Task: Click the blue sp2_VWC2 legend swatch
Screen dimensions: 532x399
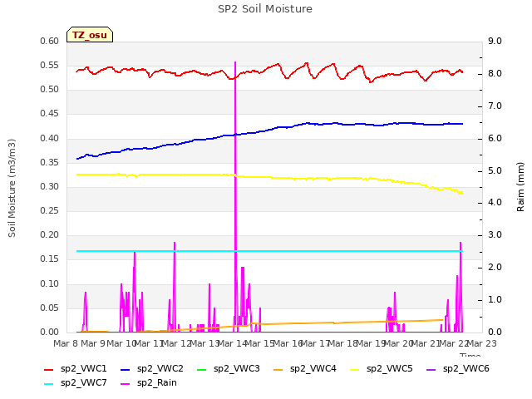Action: [126, 370]
